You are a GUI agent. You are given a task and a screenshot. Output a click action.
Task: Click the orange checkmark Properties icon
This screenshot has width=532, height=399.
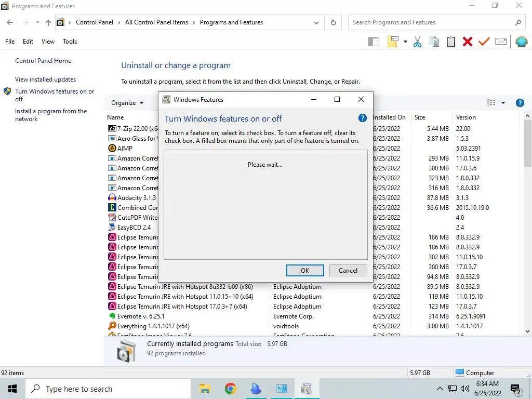(x=484, y=42)
